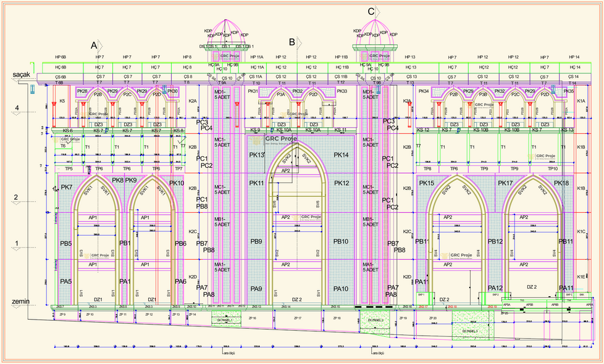Click the "ZP 17" base panel label

[x=298, y=318]
